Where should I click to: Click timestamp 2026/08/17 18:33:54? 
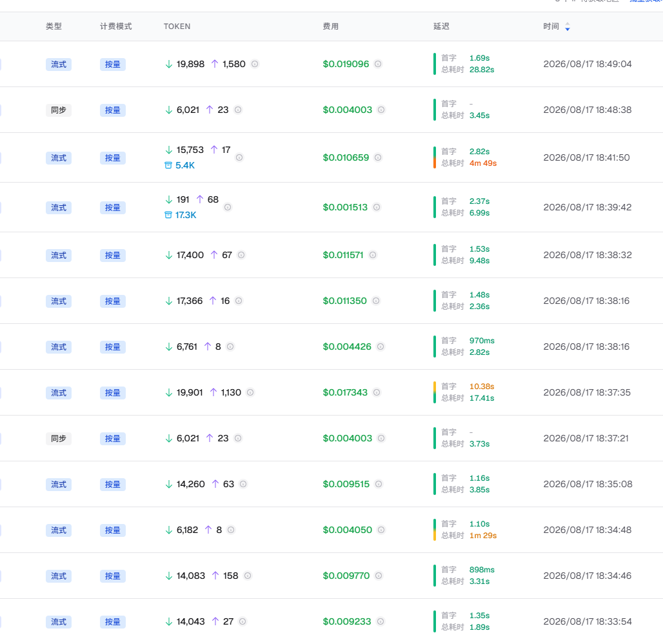[588, 621]
